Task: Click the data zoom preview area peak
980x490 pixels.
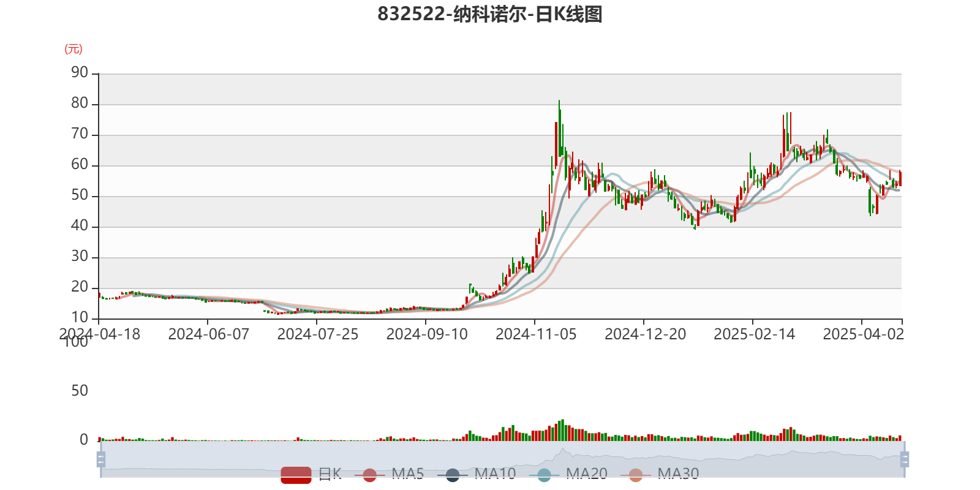Action: pyautogui.click(x=562, y=452)
